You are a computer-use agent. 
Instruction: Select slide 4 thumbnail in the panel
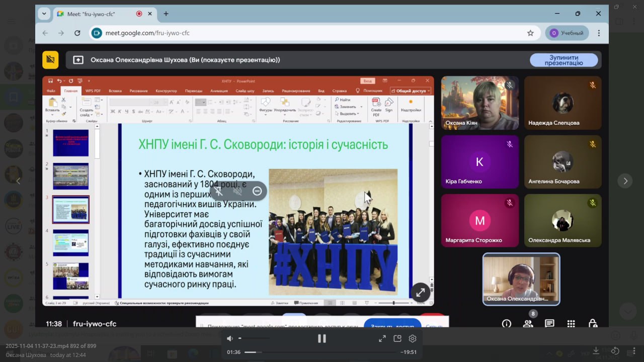click(x=70, y=243)
